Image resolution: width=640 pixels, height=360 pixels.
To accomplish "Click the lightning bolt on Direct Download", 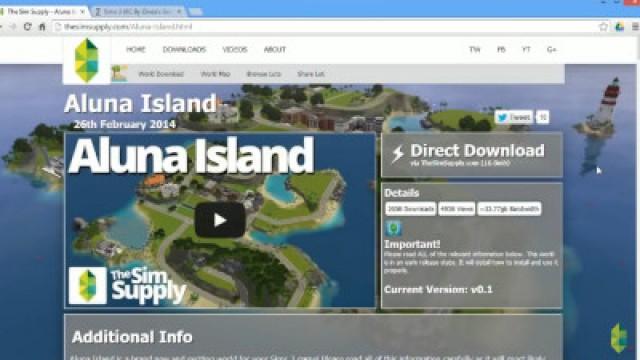I will click(398, 154).
